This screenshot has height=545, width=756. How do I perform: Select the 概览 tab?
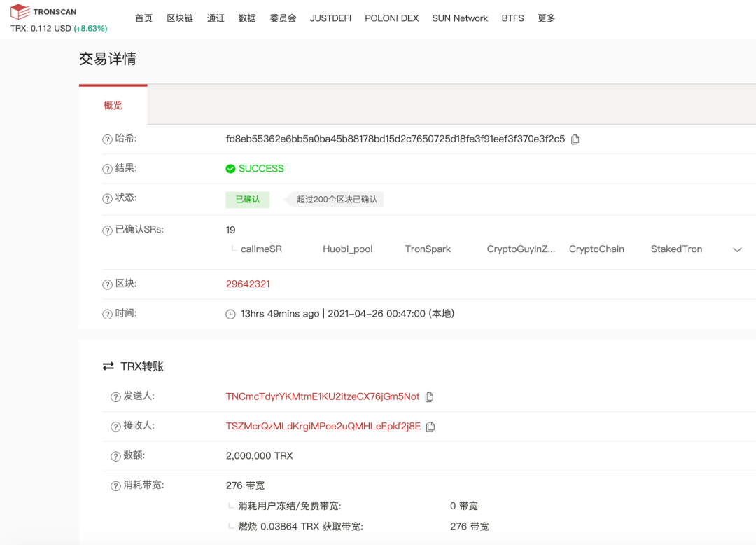coord(113,105)
